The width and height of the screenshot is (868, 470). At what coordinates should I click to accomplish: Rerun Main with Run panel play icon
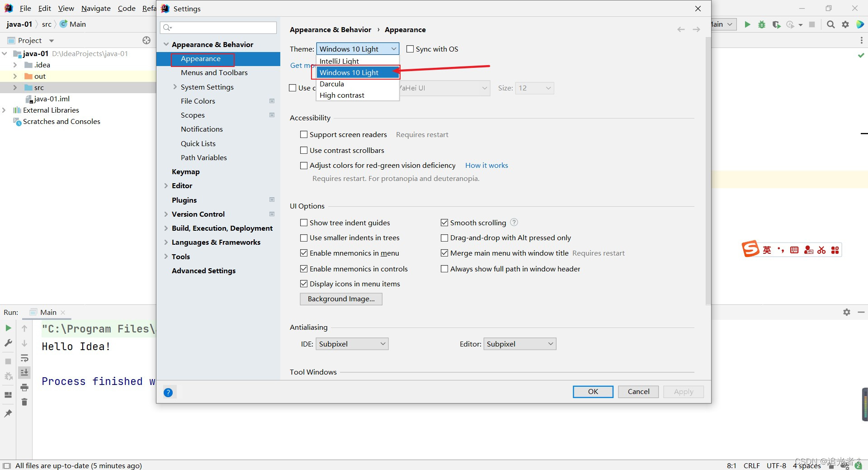point(8,328)
